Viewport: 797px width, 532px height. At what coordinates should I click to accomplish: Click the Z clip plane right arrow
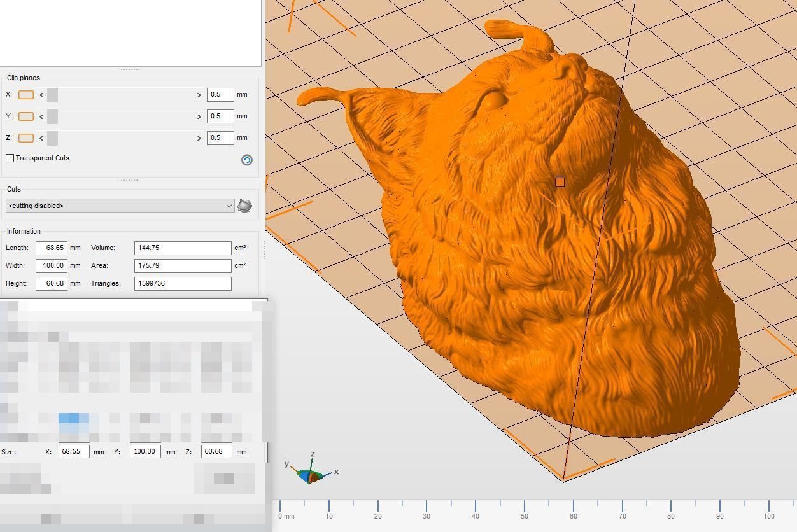click(199, 138)
